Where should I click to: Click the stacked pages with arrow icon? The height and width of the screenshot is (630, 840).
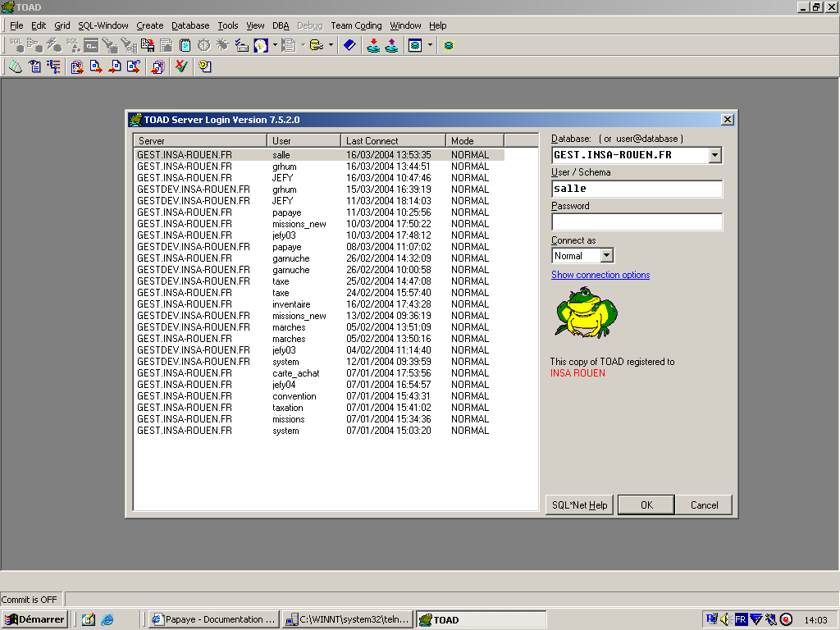(77, 66)
